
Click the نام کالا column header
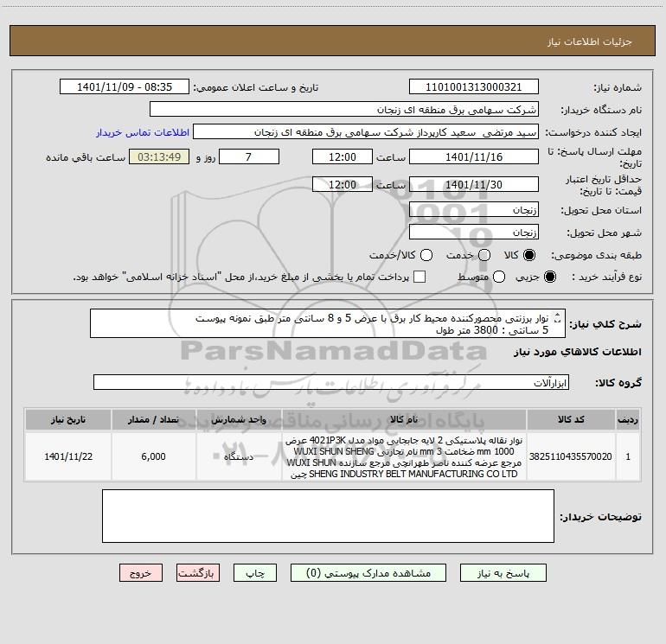point(404,419)
